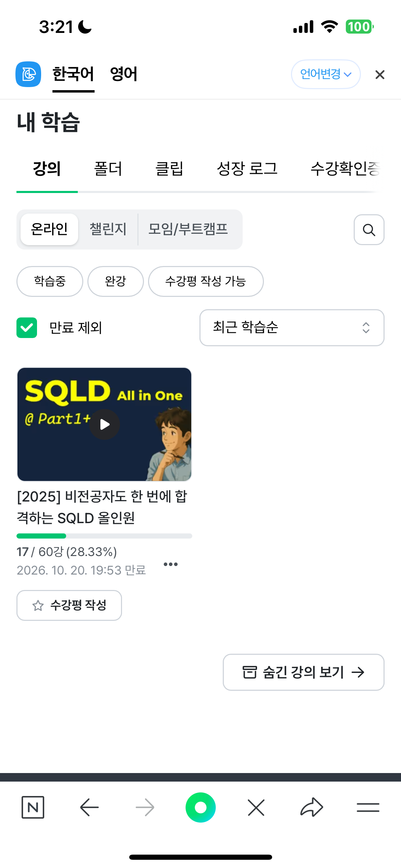Image resolution: width=401 pixels, height=868 pixels.
Task: Tap the share arrow icon
Action: coord(312,807)
